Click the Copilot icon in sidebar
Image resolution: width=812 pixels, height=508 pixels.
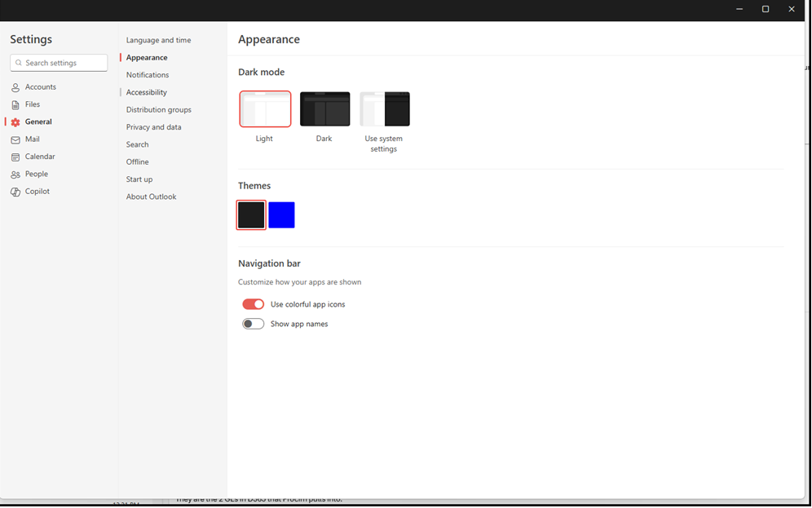coord(15,192)
